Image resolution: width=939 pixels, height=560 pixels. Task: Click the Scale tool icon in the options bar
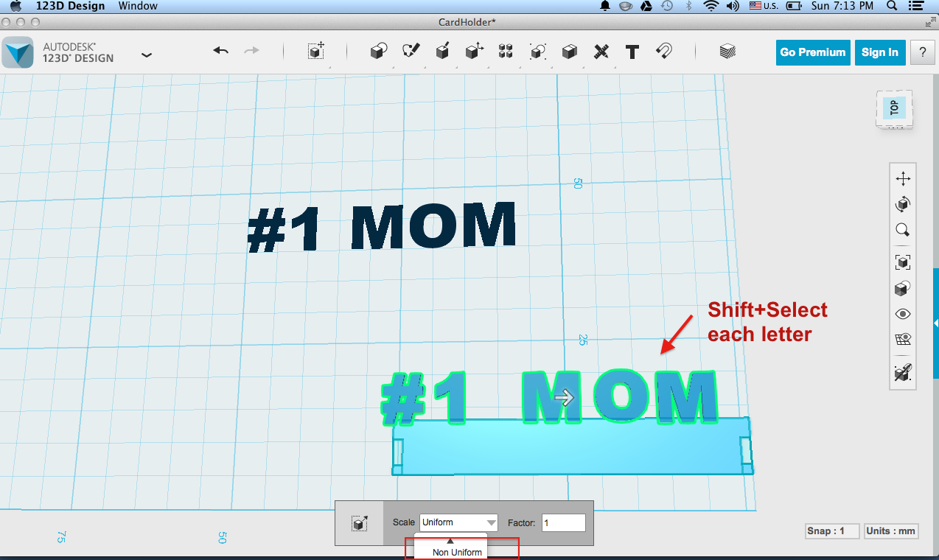pos(360,523)
